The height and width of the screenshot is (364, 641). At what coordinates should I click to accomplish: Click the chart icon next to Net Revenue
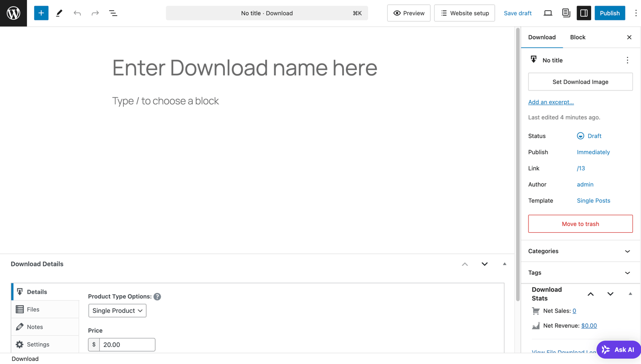click(x=536, y=326)
